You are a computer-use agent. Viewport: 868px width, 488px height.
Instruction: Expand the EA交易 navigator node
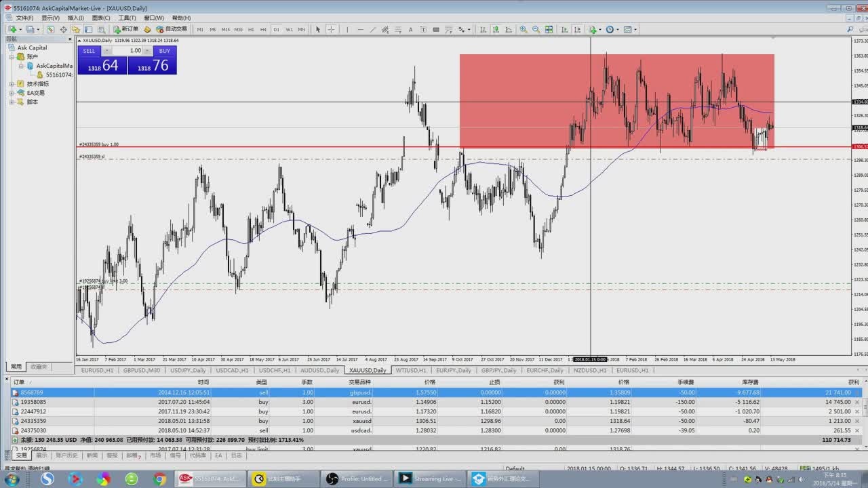click(x=12, y=93)
